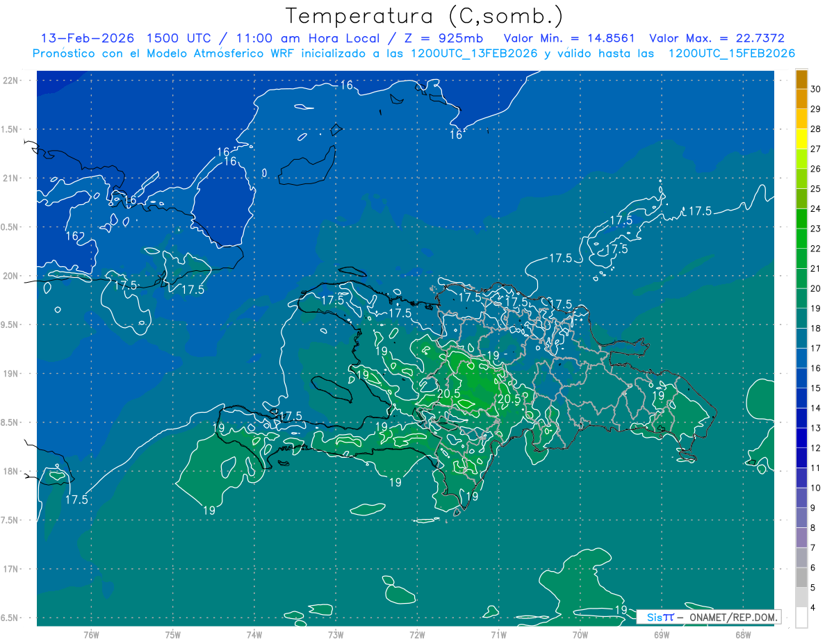
Task: Click the title 'Temperatura (C,somb.)'
Action: pos(424,16)
